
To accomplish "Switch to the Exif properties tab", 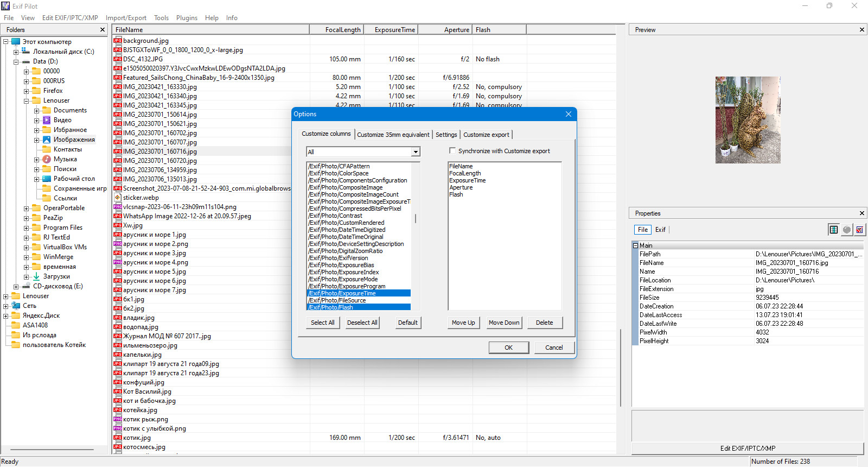I will (660, 230).
